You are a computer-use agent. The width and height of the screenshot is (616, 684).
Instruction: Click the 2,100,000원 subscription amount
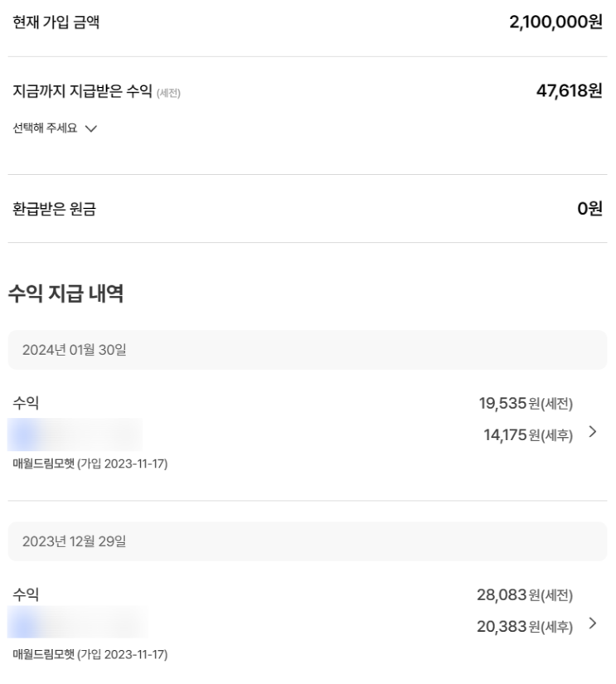click(555, 22)
